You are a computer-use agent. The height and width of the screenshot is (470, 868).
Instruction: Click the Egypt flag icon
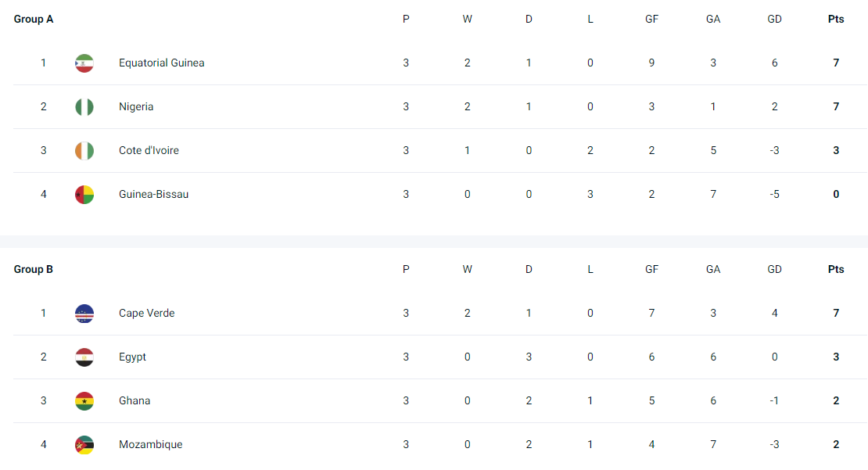point(84,357)
